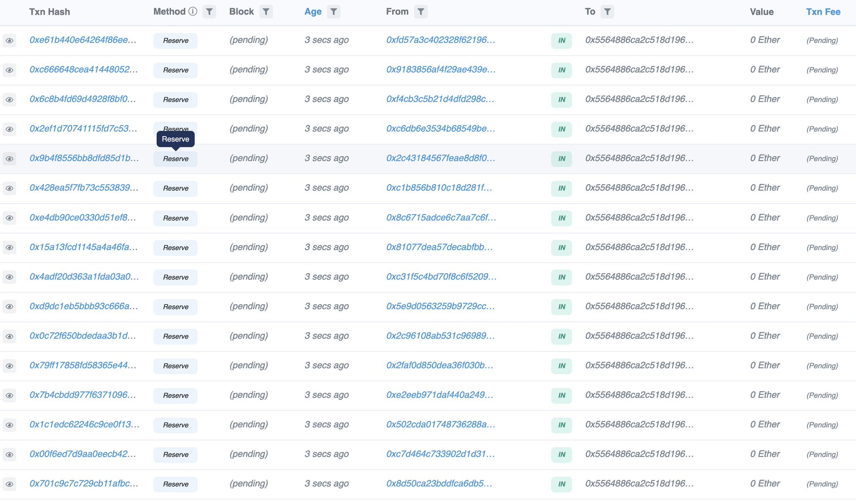Expand the truncated From address 0xfd57a3c402328f62196
The image size is (856, 504).
point(441,41)
